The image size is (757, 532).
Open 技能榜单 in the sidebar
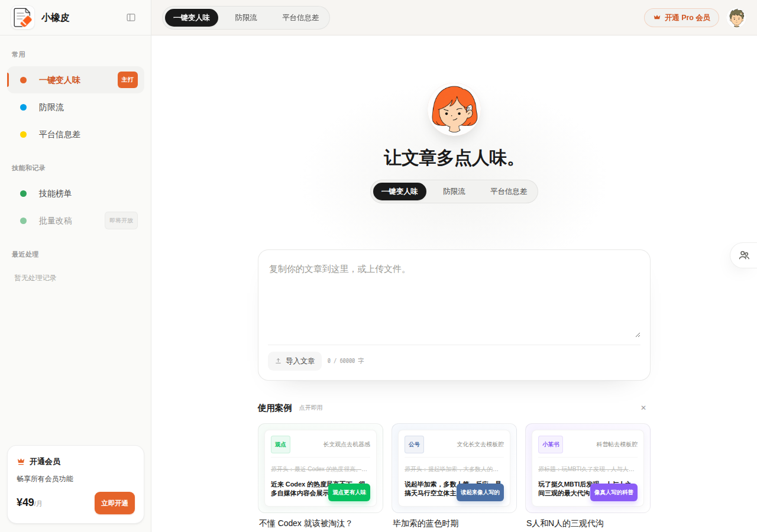[x=76, y=193]
